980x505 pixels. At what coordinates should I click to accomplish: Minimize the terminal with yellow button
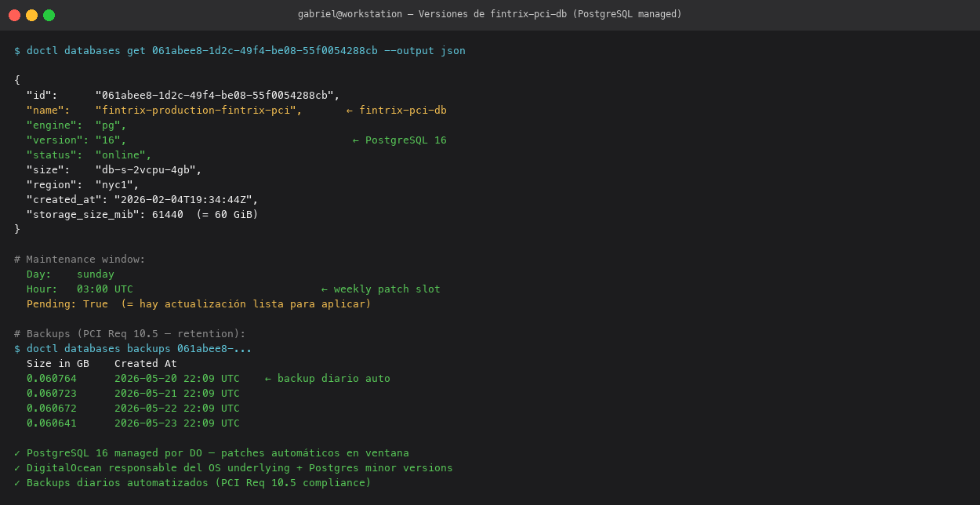(x=31, y=15)
